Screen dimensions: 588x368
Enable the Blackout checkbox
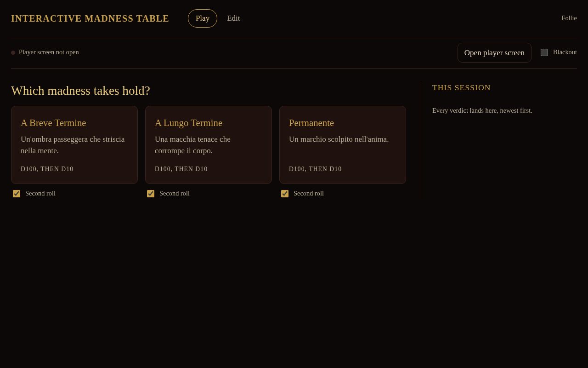(544, 52)
